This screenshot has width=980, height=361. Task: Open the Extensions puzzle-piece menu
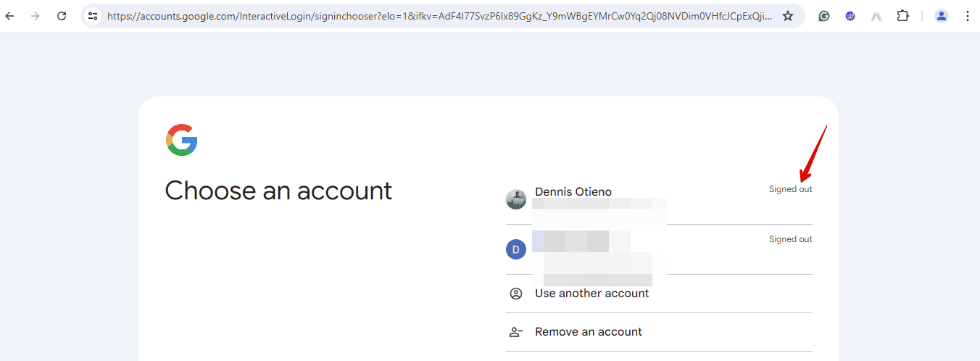coord(902,15)
